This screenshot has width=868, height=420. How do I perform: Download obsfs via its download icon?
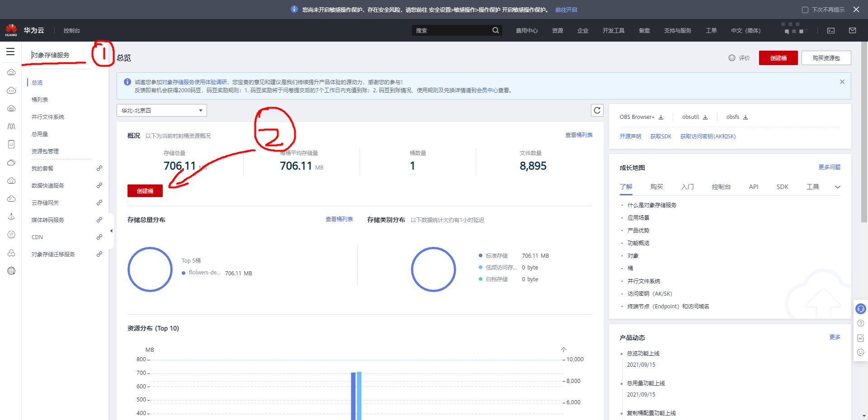(745, 117)
